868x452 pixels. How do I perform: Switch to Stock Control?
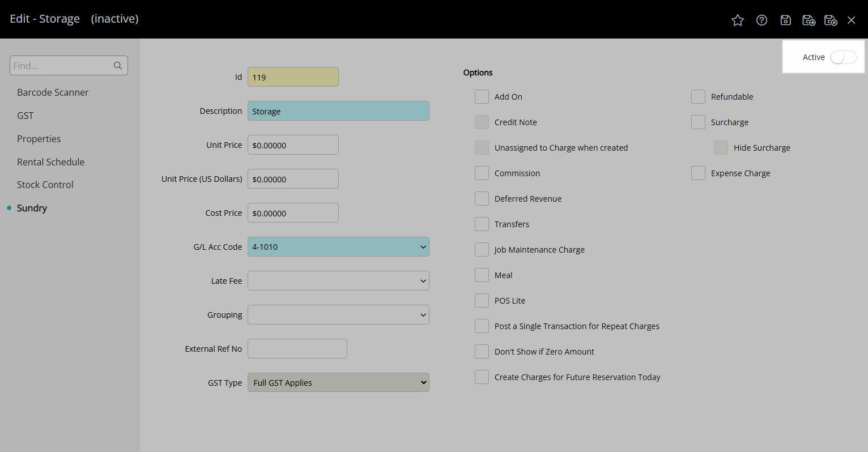45,185
